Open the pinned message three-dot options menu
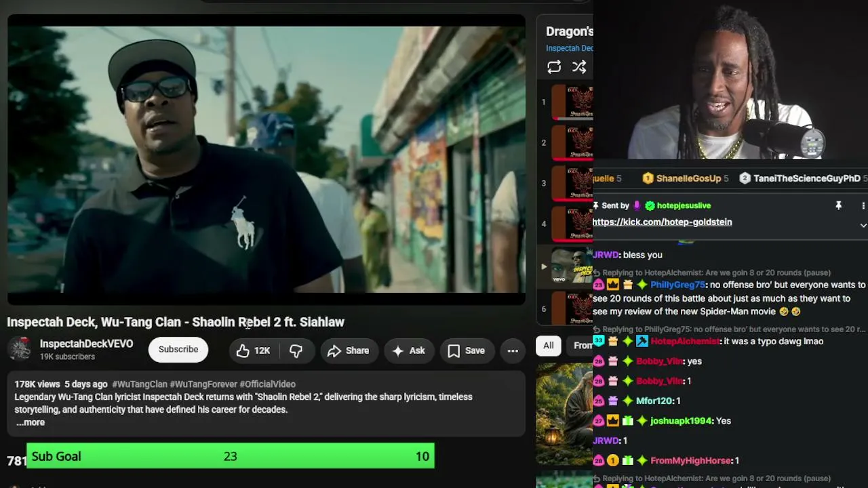The image size is (868, 488). coord(863,205)
